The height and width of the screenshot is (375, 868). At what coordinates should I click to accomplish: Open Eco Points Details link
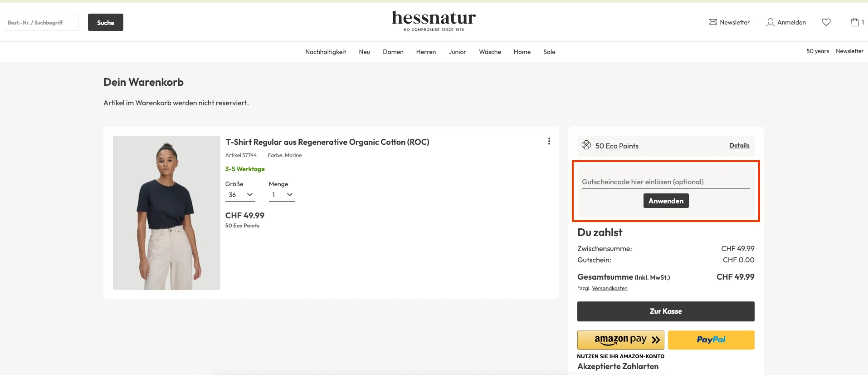pos(739,145)
